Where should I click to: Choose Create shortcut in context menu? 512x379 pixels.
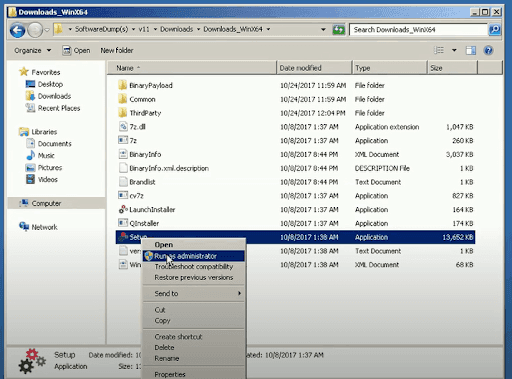tap(194, 337)
